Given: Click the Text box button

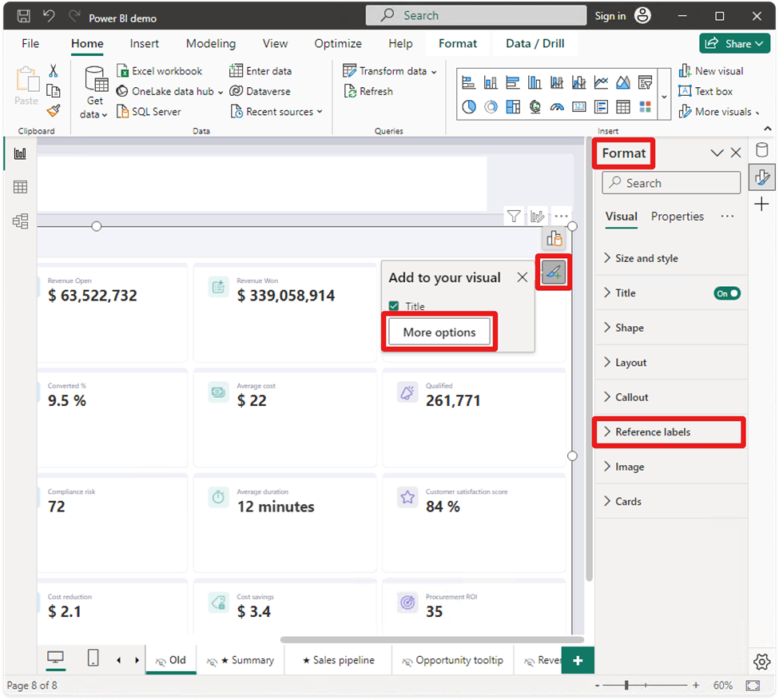Looking at the screenshot, I should (705, 91).
